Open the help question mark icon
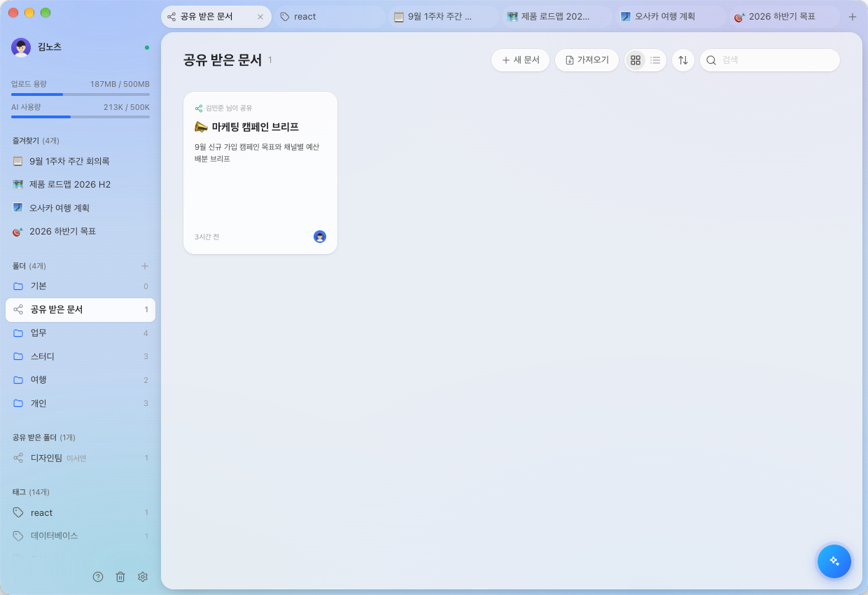Viewport: 868px width, 595px height. (98, 577)
